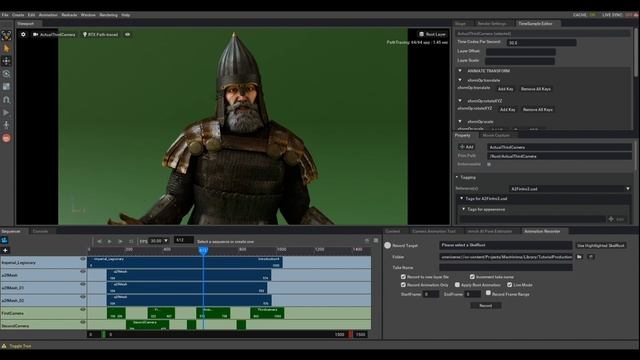Toggle Increment take name checkbox

(x=472, y=276)
